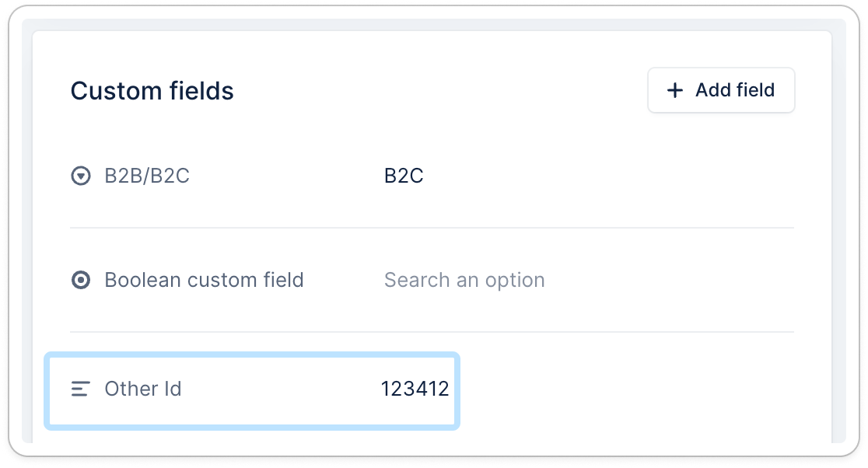
Task: Click the divider below Boolean custom field row
Action: 432,332
